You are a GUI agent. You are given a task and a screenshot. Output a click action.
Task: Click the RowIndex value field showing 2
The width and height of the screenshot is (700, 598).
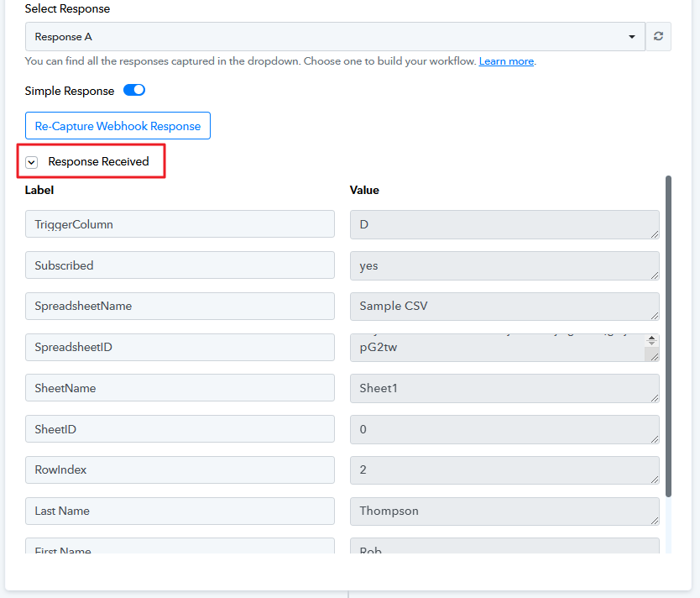tap(504, 470)
